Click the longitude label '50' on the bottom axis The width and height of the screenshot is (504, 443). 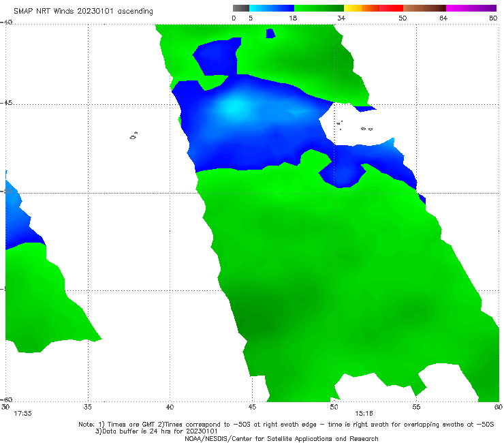click(x=334, y=407)
